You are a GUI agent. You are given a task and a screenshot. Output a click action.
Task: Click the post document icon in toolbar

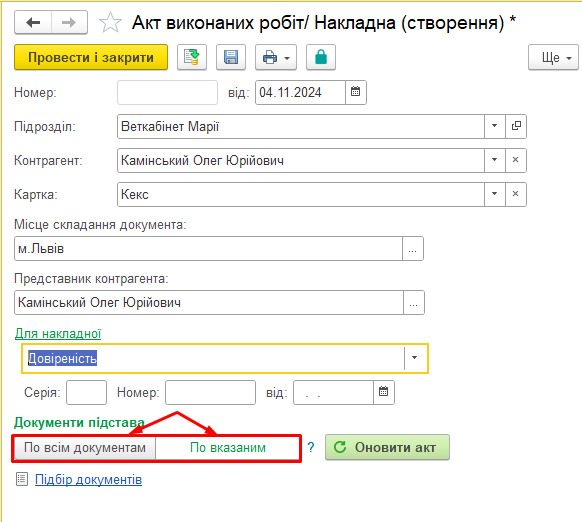pos(192,57)
